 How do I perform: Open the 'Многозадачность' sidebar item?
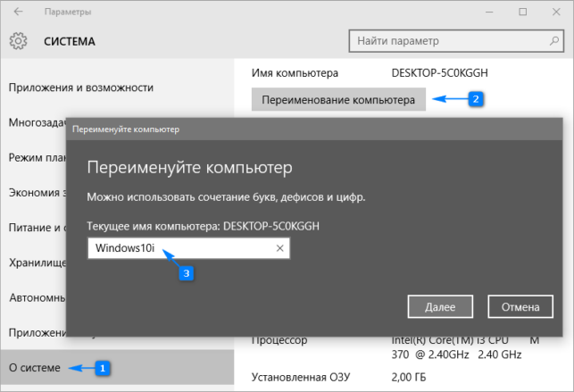[37, 122]
